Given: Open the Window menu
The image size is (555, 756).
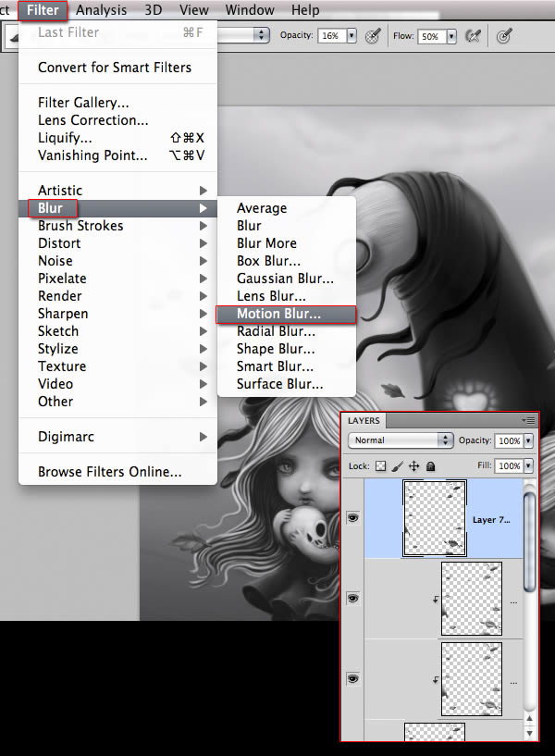Looking at the screenshot, I should tap(250, 10).
